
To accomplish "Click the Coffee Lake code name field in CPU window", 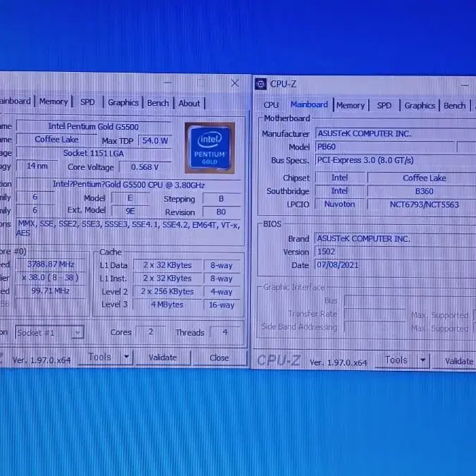I will click(x=56, y=140).
